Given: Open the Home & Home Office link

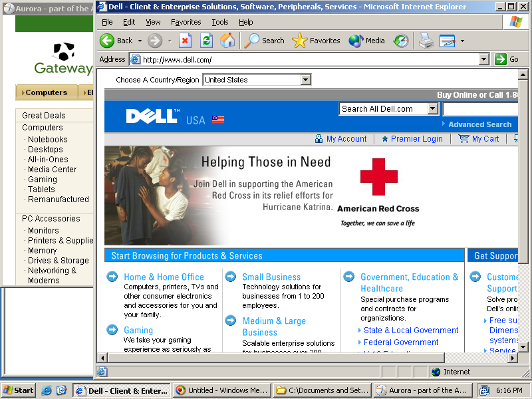Looking at the screenshot, I should click(164, 277).
